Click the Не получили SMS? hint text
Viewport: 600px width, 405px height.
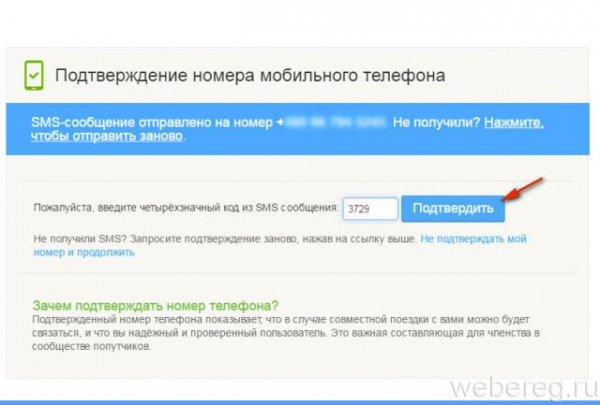(x=225, y=239)
